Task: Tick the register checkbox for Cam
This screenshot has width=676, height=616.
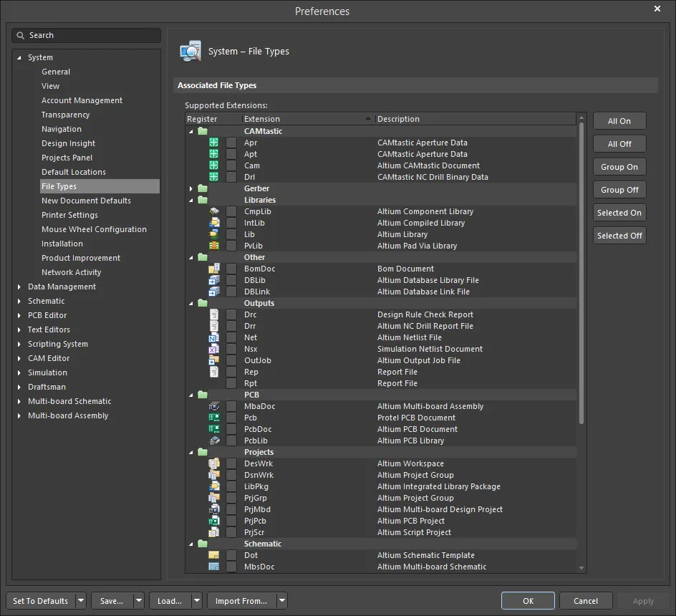Action: pos(231,165)
